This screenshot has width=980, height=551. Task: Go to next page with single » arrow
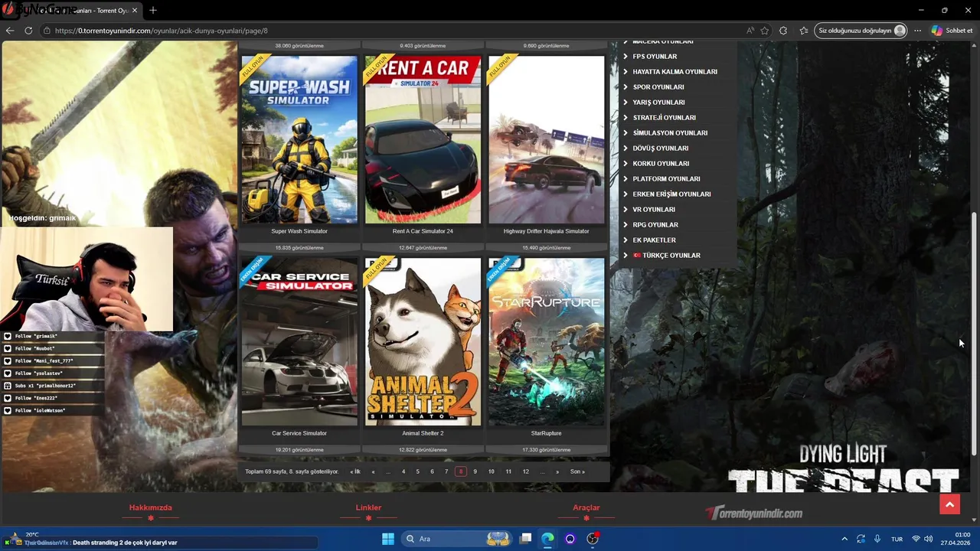tap(557, 471)
